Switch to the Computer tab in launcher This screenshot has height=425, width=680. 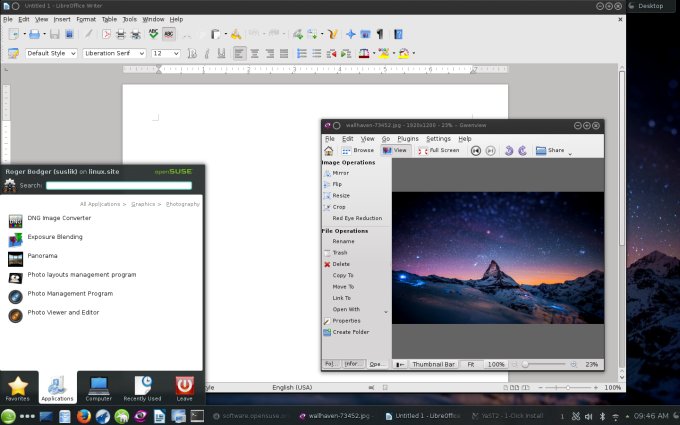tap(99, 386)
